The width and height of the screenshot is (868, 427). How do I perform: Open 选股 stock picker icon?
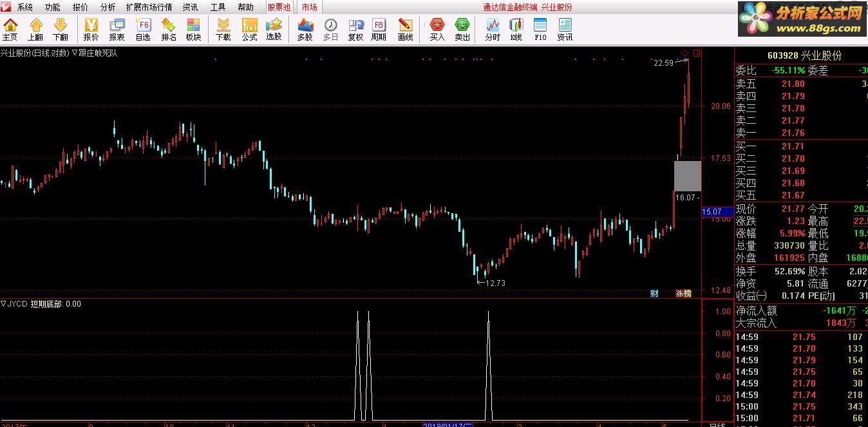tap(274, 30)
